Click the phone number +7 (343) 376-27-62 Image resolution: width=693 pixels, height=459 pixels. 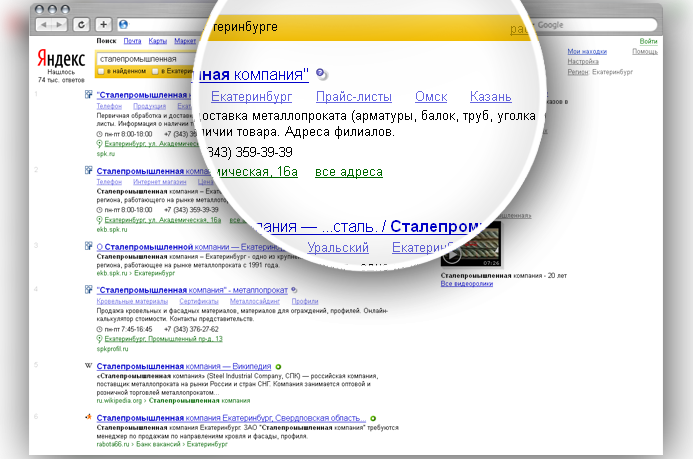191,329
